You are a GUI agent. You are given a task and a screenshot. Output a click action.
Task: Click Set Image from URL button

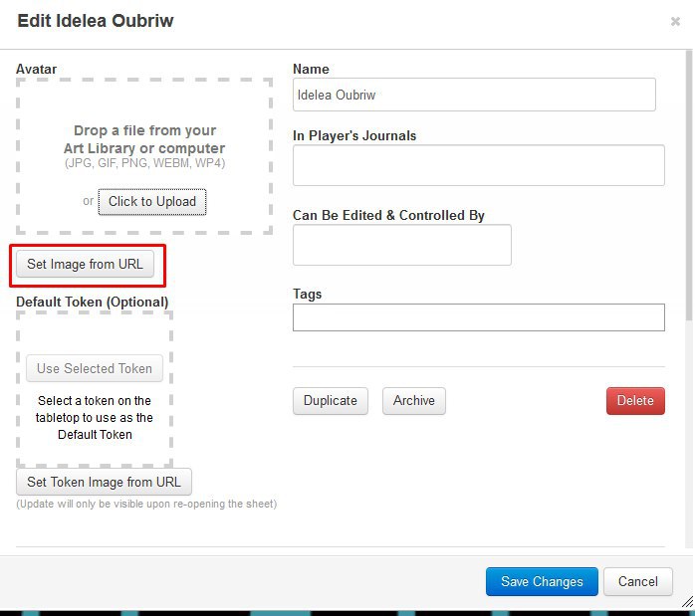[85, 264]
